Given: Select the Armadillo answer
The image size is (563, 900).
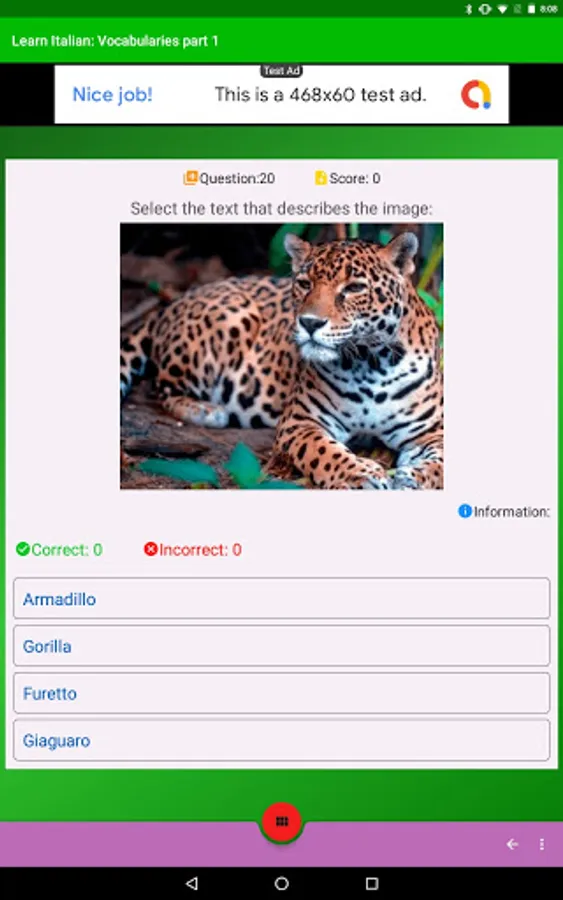Looking at the screenshot, I should coord(281,598).
